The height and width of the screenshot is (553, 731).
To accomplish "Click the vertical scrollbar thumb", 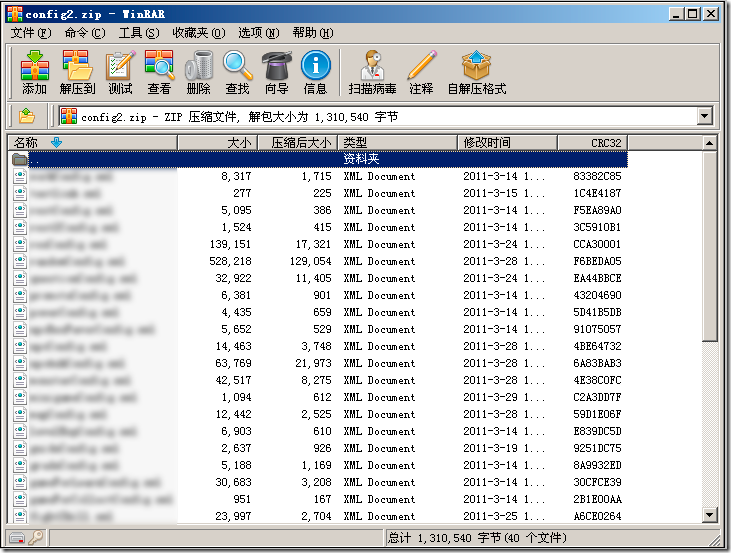I will tap(709, 246).
